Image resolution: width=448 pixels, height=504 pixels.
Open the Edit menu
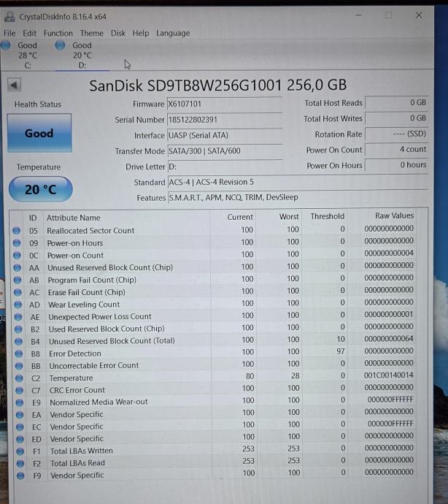point(29,33)
